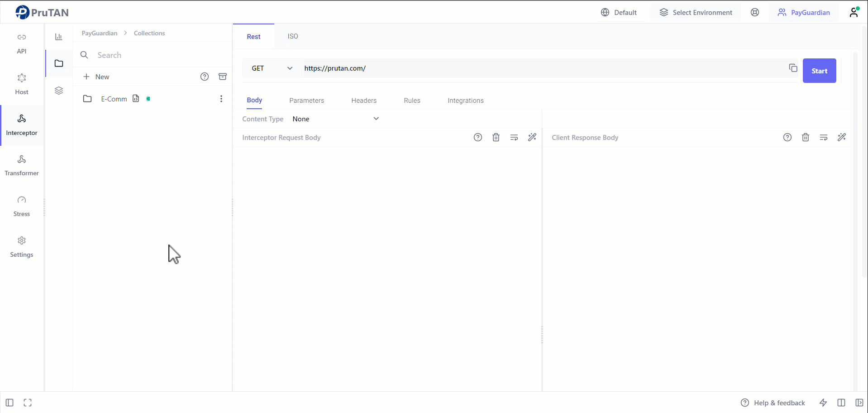
Task: Open the analytics chart panel icon
Action: click(59, 37)
